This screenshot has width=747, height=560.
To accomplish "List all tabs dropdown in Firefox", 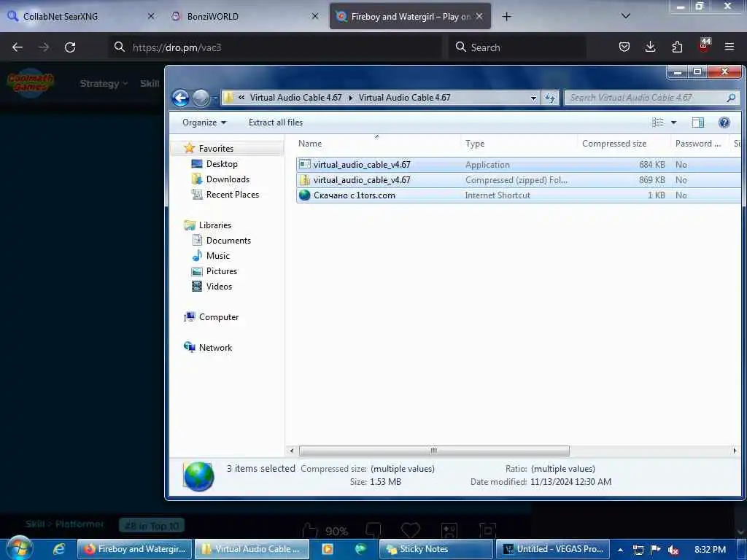I will click(x=626, y=16).
